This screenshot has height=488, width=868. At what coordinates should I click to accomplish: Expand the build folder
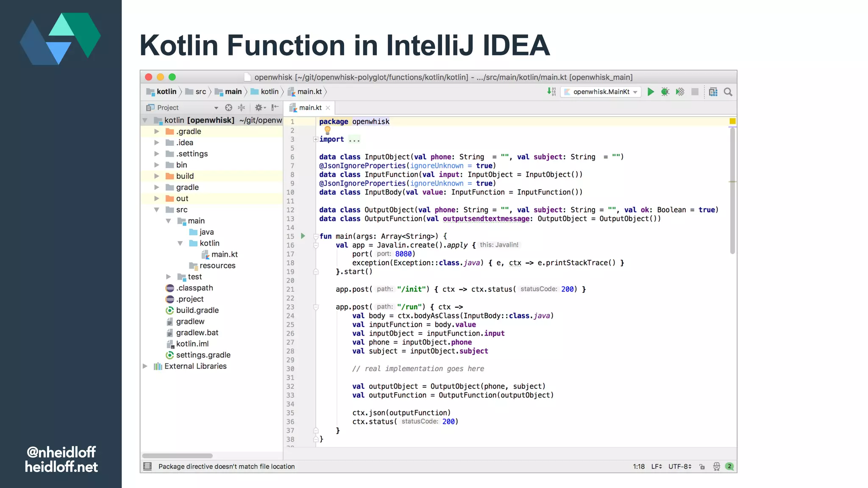(x=156, y=176)
